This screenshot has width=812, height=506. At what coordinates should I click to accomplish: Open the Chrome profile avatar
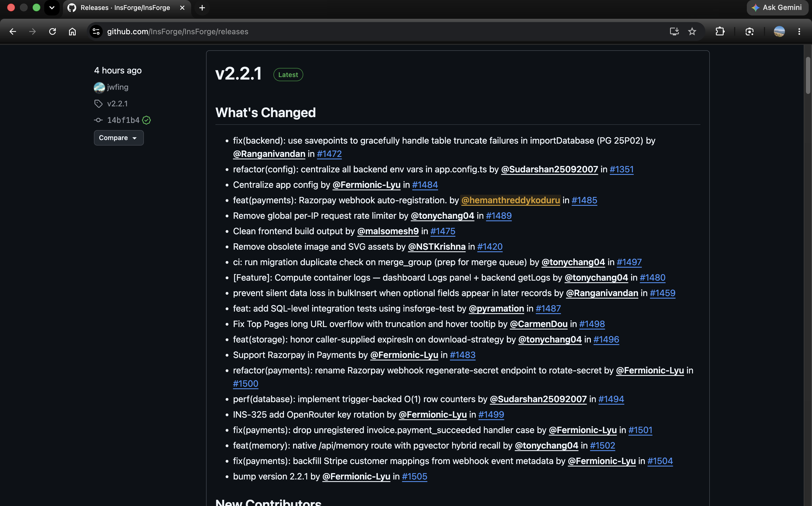(779, 31)
